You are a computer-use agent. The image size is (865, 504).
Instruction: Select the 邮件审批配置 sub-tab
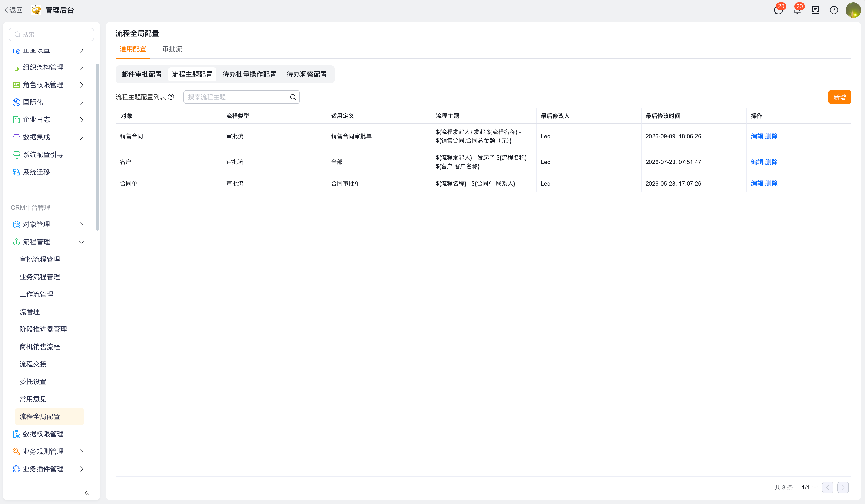pos(141,74)
